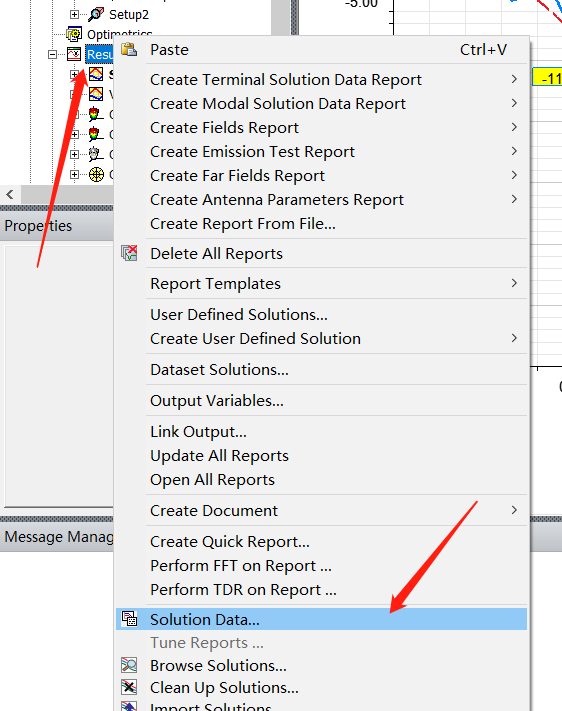Choose Delete All Reports
The height and width of the screenshot is (711, 562).
pyautogui.click(x=322, y=253)
